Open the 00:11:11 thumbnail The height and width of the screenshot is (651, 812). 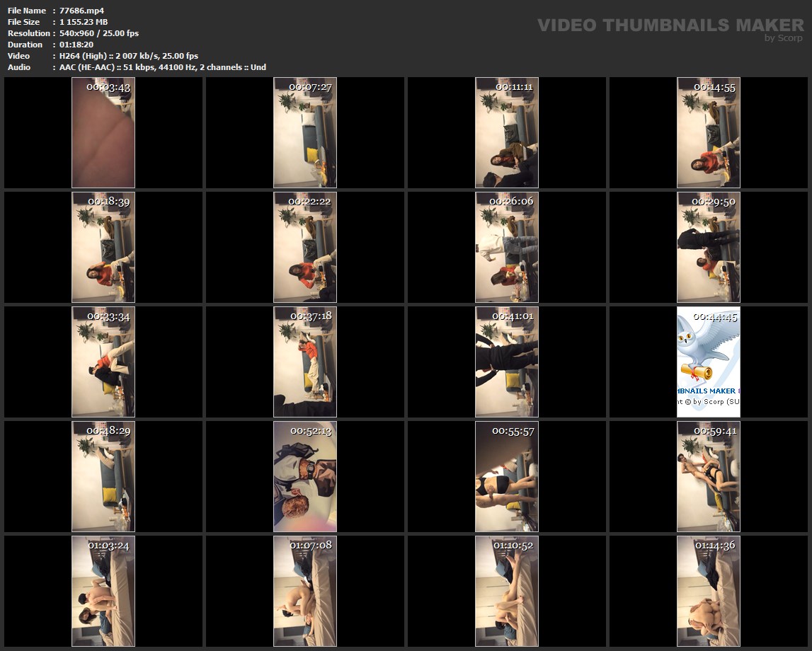pos(507,132)
